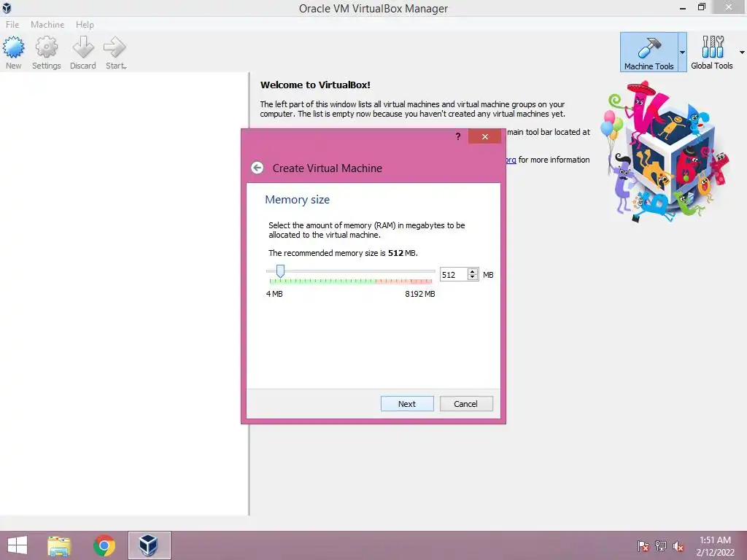Select the Global Tools button
Viewport: 747px width, 560px height.
click(x=712, y=52)
